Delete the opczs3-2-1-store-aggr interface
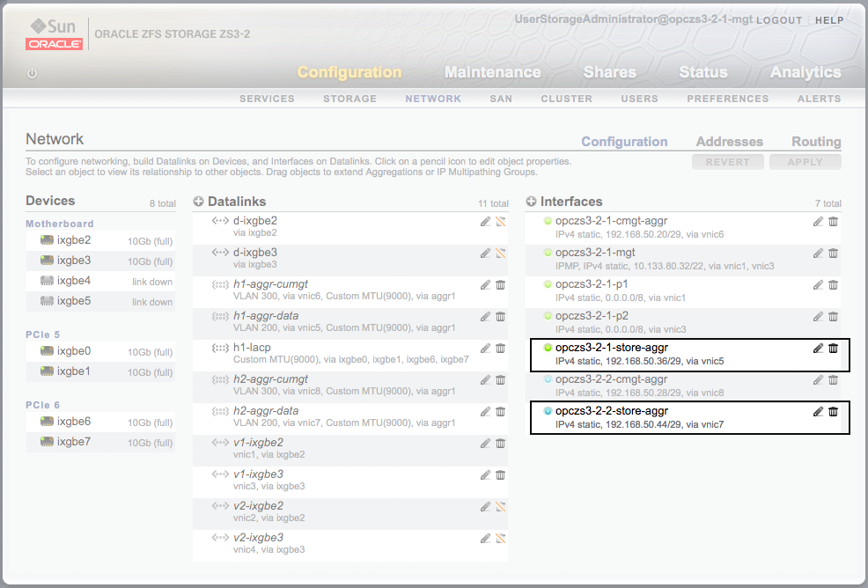This screenshot has width=868, height=588. (833, 349)
